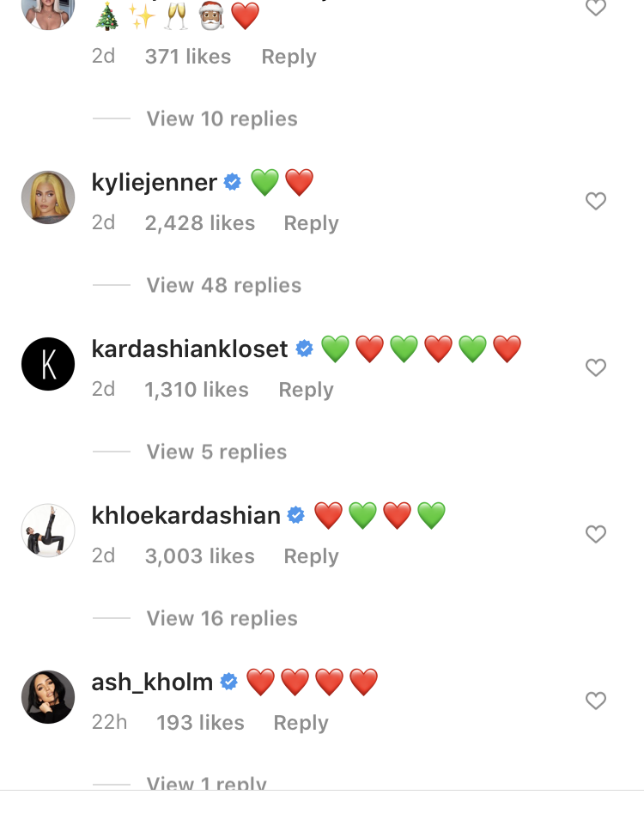644x813 pixels.
Task: Tap heart icon beside ash_kholm comment
Action: coord(596,701)
